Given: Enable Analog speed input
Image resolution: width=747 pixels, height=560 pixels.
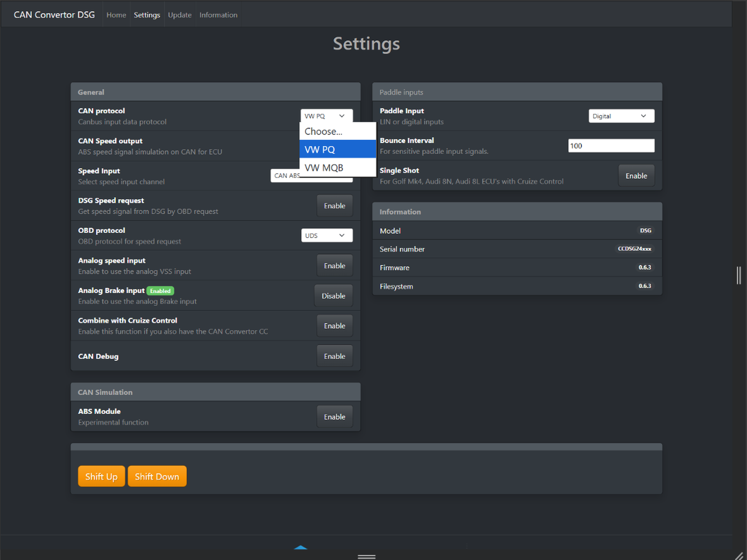Looking at the screenshot, I should click(334, 266).
